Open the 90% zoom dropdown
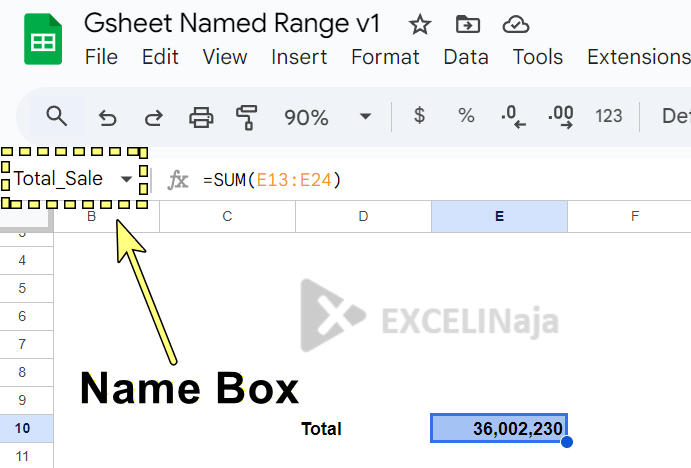Image resolution: width=691 pixels, height=468 pixels. (327, 117)
